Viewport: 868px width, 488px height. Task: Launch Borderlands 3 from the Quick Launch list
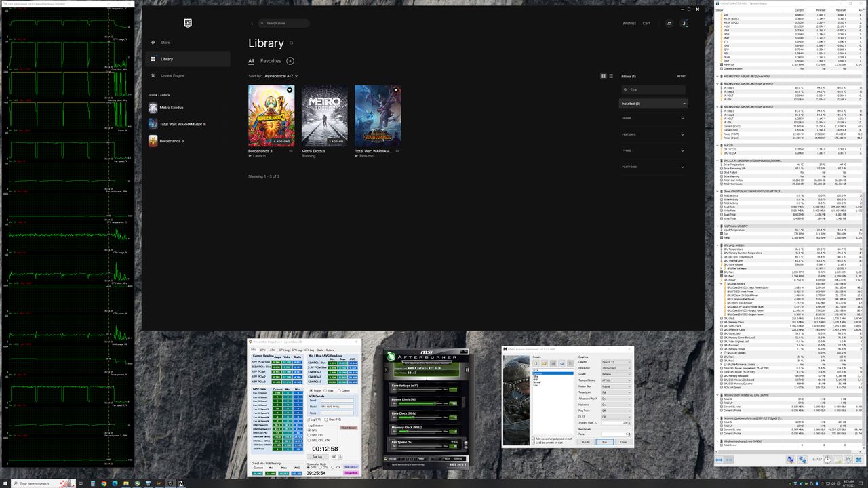click(x=166, y=141)
